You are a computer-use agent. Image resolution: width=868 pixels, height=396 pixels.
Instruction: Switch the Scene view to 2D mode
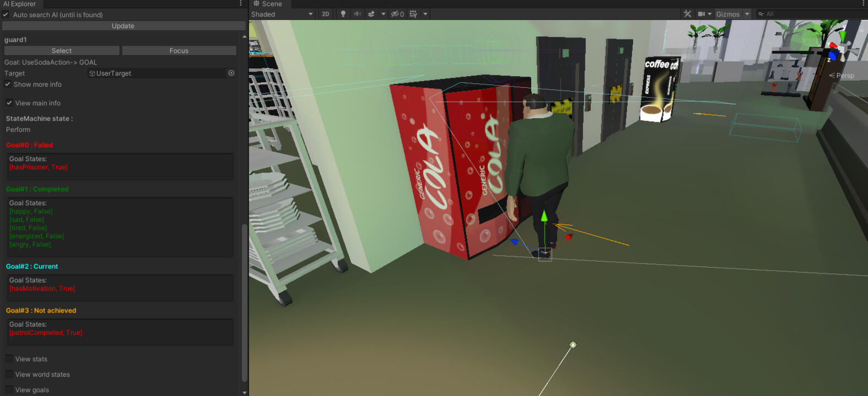[x=326, y=14]
